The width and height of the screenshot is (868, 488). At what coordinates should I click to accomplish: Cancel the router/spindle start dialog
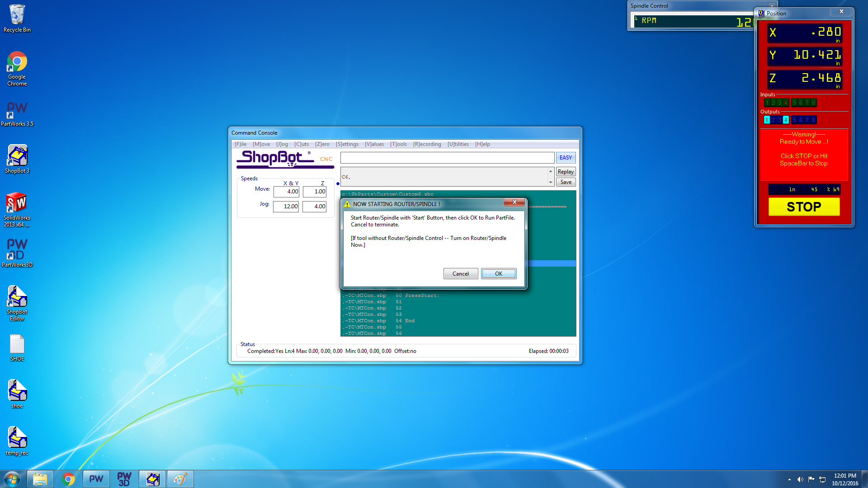coord(461,274)
